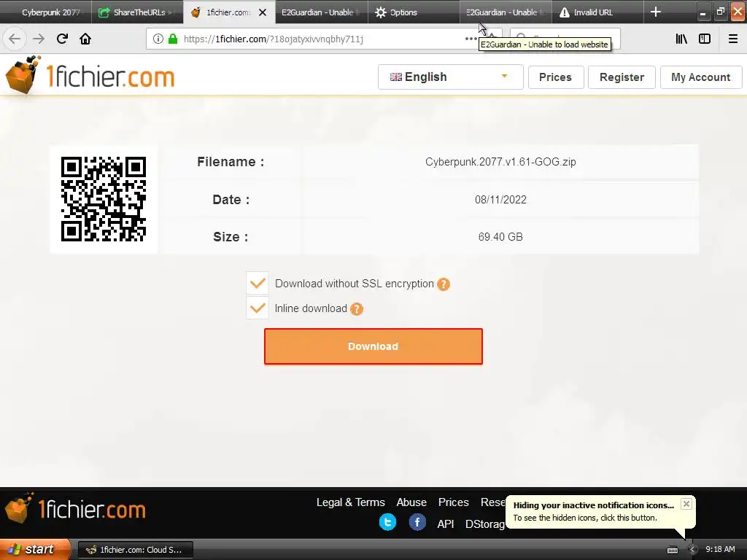Switch to the Invalid URL tab
The height and width of the screenshot is (560, 747).
click(597, 12)
